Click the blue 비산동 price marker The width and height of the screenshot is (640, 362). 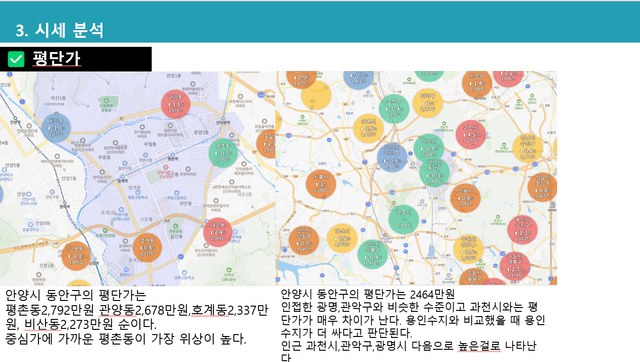coord(56,128)
